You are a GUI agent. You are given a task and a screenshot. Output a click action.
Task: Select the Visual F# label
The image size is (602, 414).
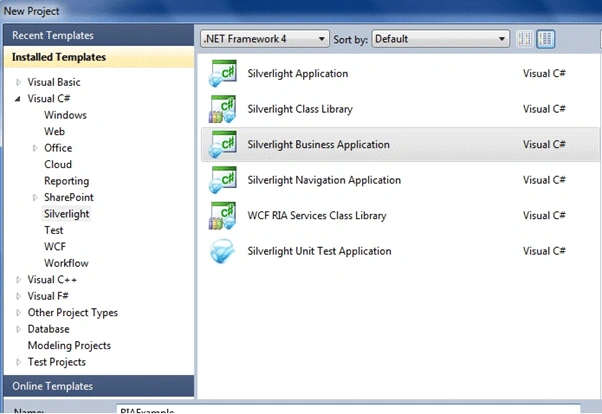(x=48, y=296)
